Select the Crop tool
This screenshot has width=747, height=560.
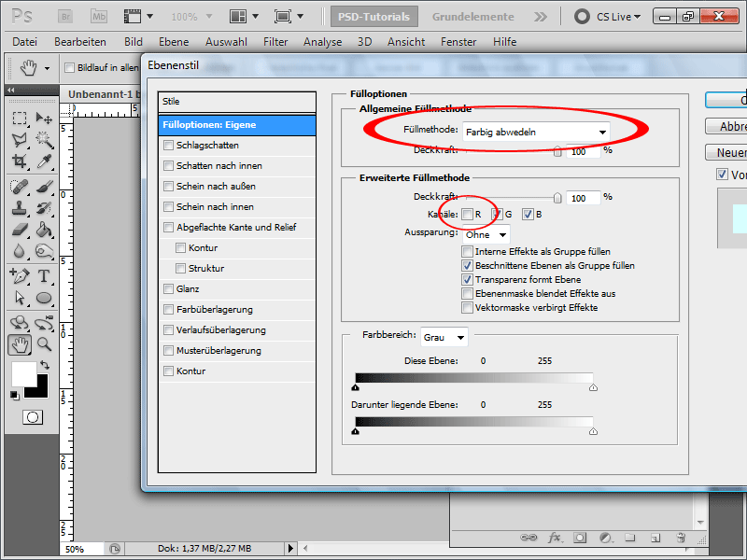click(x=20, y=161)
